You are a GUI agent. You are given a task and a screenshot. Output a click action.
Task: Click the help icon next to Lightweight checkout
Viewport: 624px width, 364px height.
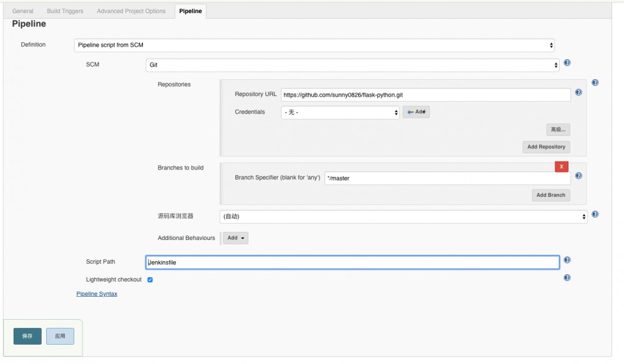click(567, 277)
